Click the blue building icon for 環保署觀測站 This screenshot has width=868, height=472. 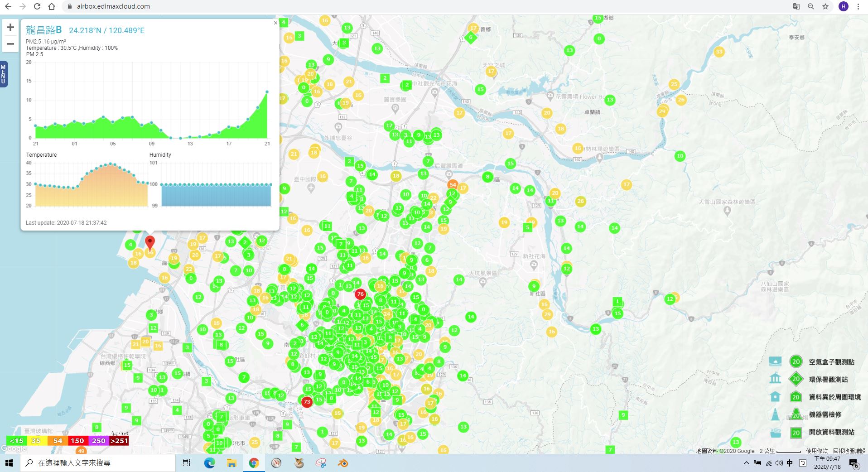[x=775, y=379]
